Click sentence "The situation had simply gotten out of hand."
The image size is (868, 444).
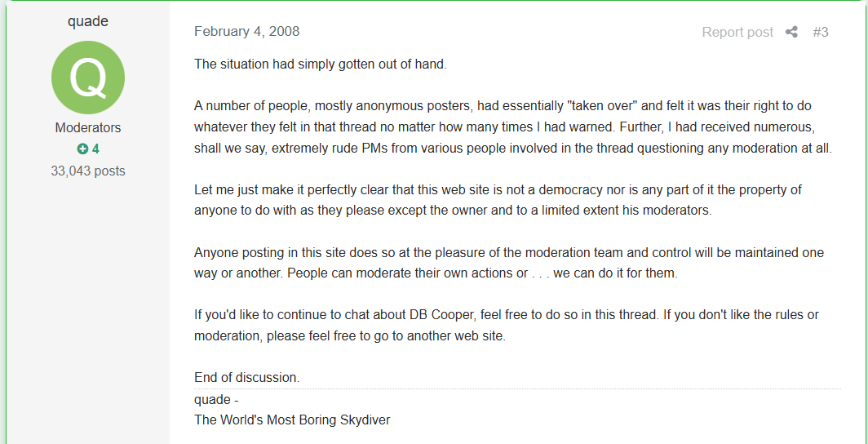[x=321, y=64]
